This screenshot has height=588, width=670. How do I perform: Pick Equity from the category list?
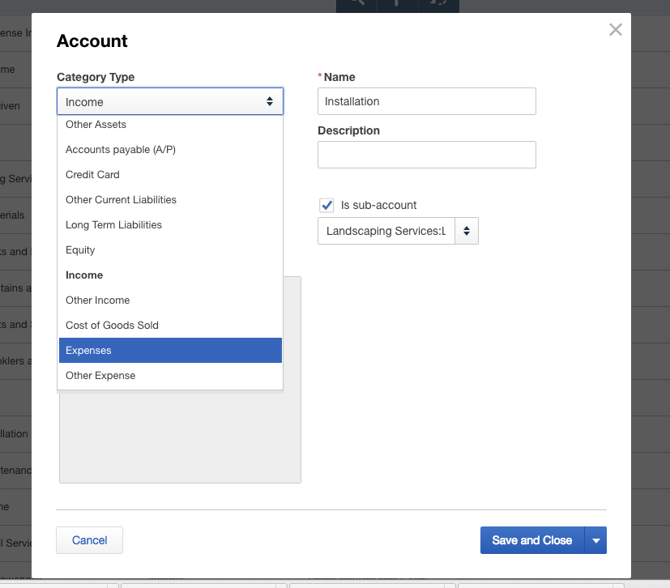coord(170,250)
